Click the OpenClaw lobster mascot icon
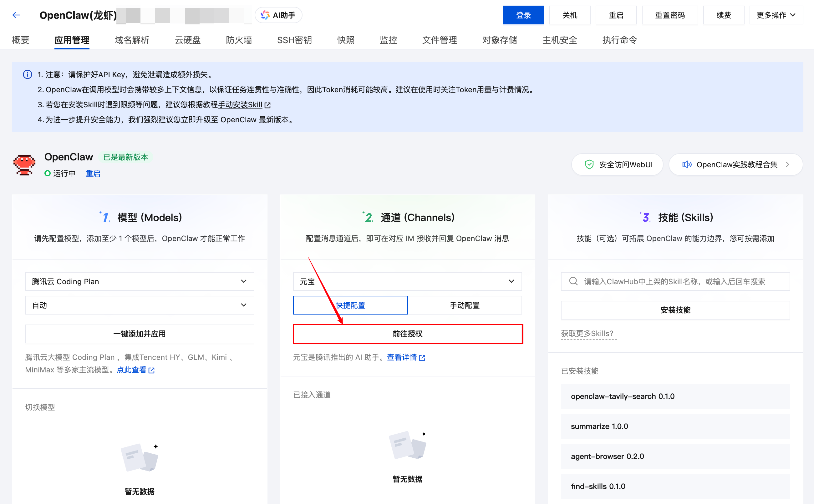 pyautogui.click(x=24, y=165)
